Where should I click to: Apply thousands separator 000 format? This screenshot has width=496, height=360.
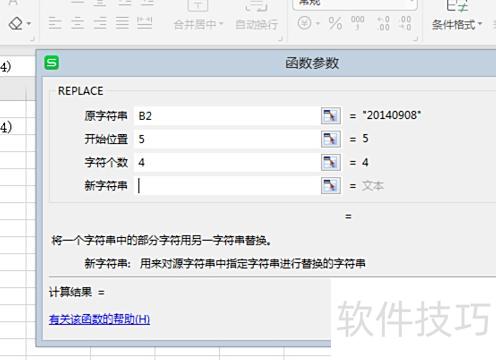(357, 23)
